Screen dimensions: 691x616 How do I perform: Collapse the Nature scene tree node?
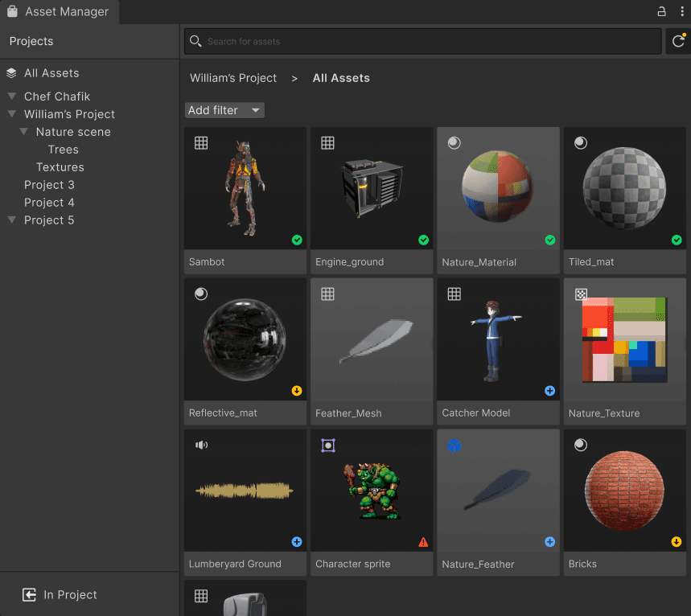pyautogui.click(x=23, y=131)
